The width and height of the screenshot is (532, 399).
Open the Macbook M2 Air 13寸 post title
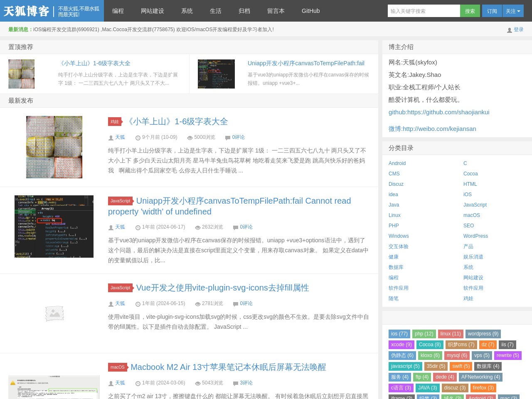pyautogui.click(x=228, y=367)
